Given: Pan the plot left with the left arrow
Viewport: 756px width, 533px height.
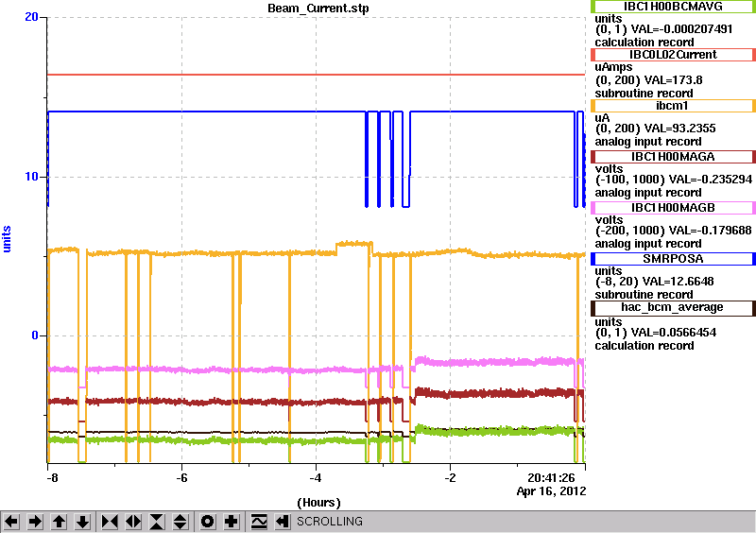Looking at the screenshot, I should click(11, 522).
